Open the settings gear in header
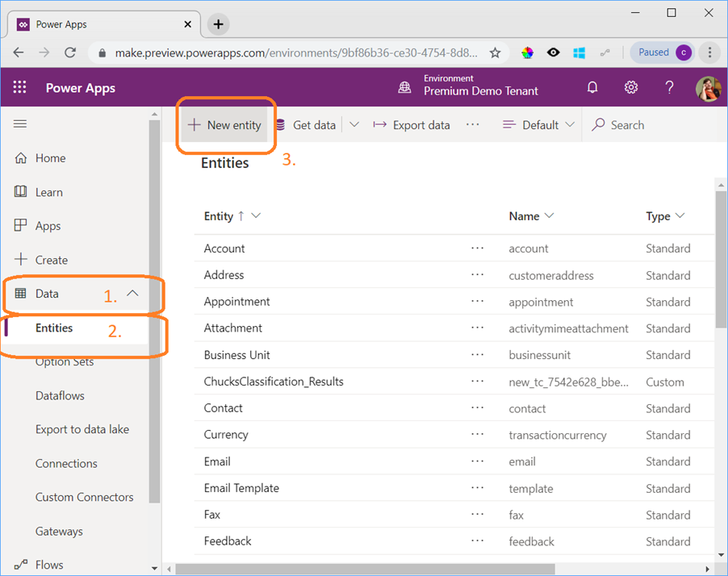 pyautogui.click(x=630, y=87)
